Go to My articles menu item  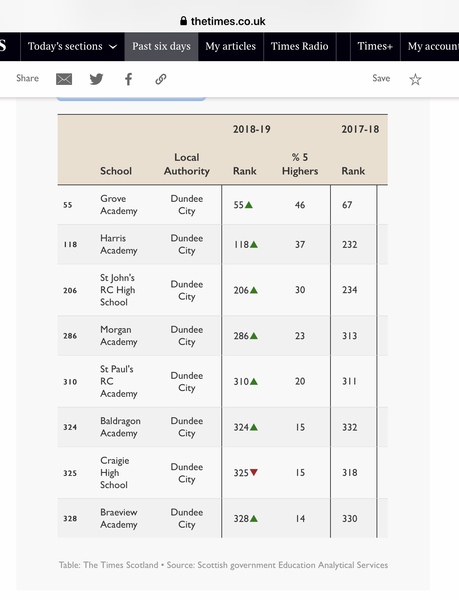coord(231,46)
